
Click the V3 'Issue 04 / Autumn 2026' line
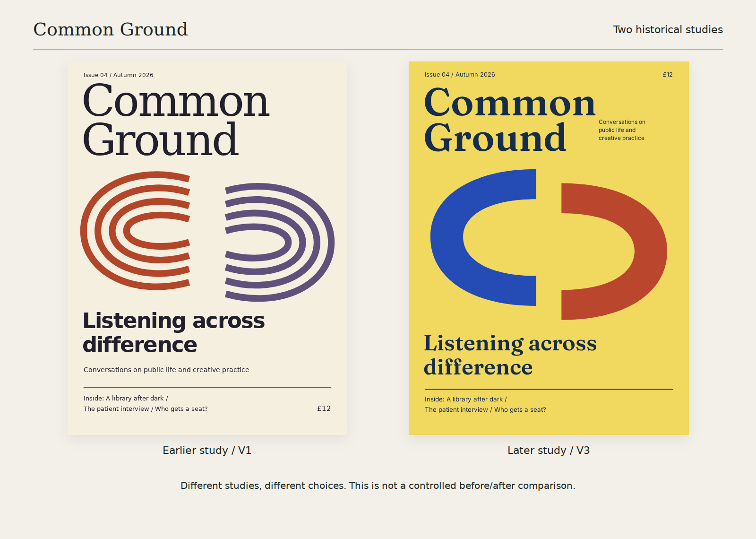click(x=460, y=75)
